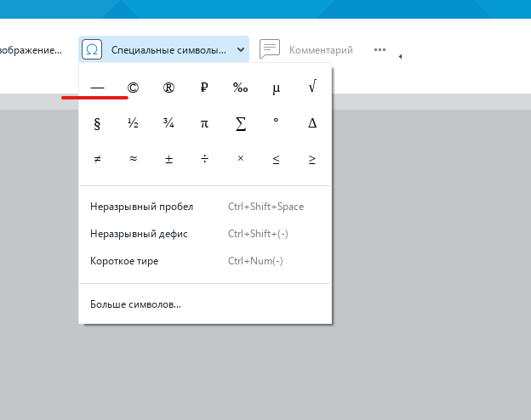Screen dimensions: 531x420
Task: Select the Короткое тире menu entry
Action: click(x=124, y=261)
